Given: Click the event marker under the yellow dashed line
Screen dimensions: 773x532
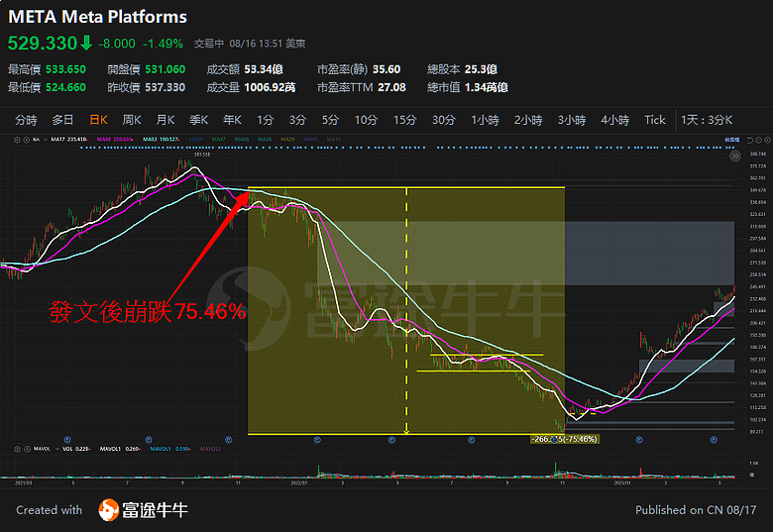Looking at the screenshot, I should (392, 437).
